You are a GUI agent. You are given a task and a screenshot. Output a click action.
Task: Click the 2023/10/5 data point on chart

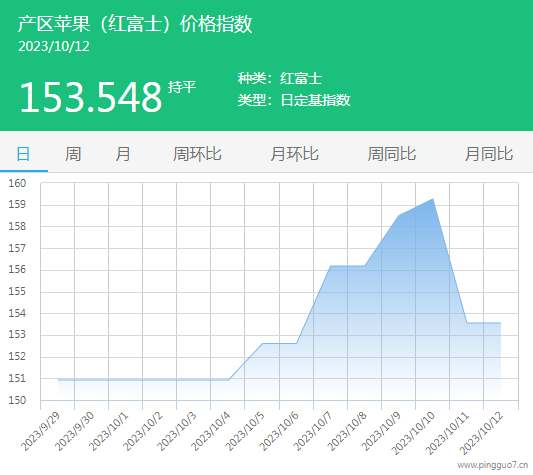click(x=262, y=343)
